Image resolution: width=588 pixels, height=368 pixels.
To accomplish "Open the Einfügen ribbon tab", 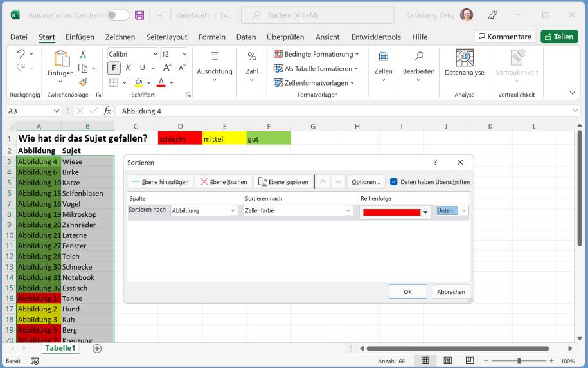I will pyautogui.click(x=80, y=37).
